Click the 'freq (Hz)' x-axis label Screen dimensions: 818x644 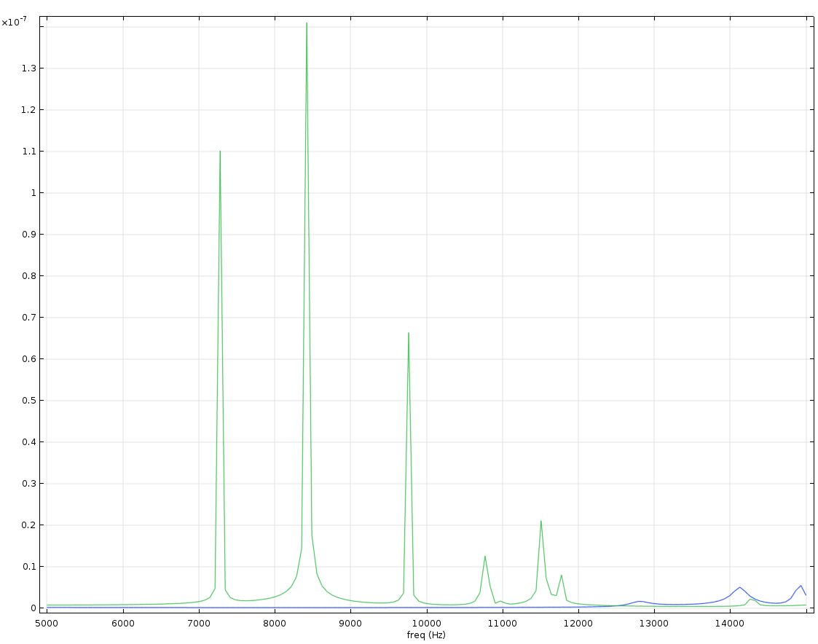(x=426, y=635)
